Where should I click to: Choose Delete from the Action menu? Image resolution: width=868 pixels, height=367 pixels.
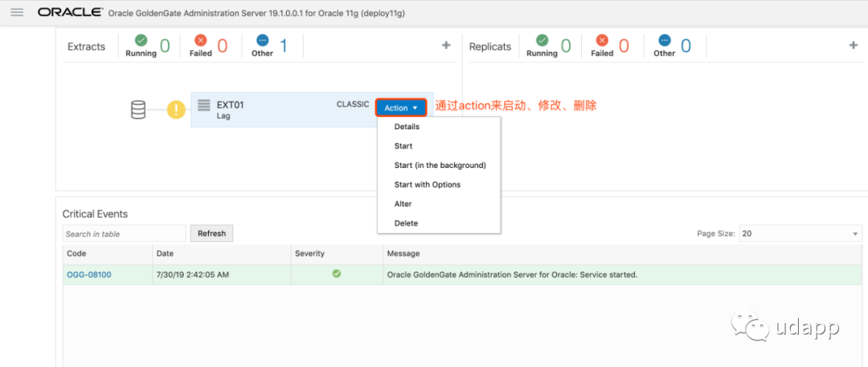pyautogui.click(x=406, y=223)
